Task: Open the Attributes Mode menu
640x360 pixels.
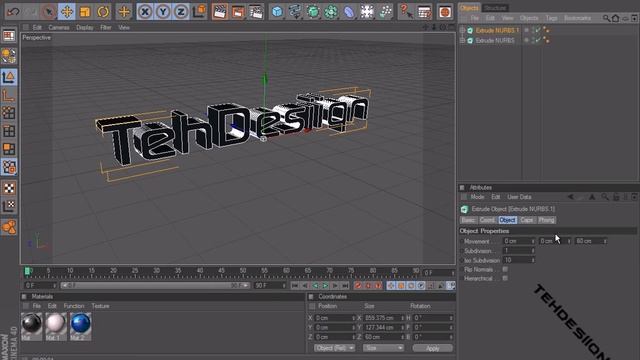Action: pos(477,197)
